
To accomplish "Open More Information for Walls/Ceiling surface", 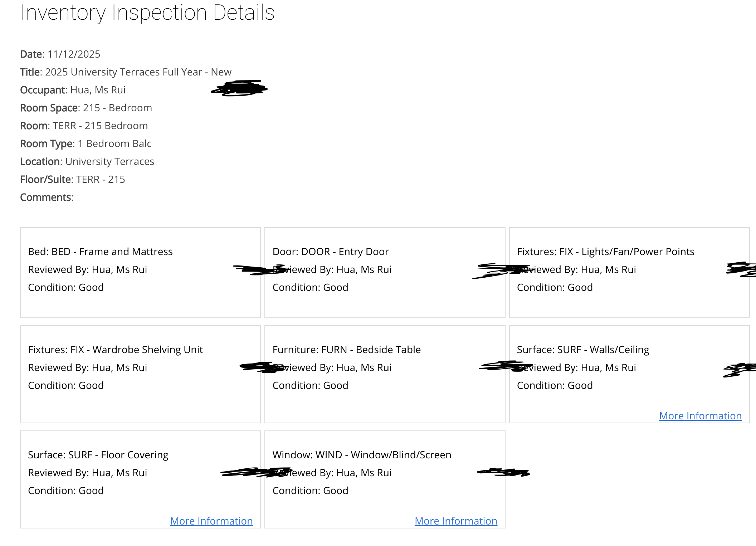I will (x=700, y=416).
